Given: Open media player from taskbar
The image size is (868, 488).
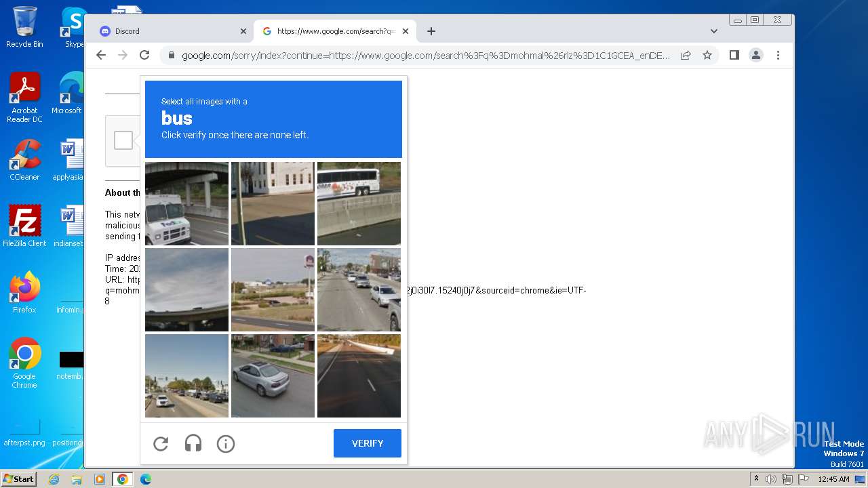Looking at the screenshot, I should click(x=100, y=479).
